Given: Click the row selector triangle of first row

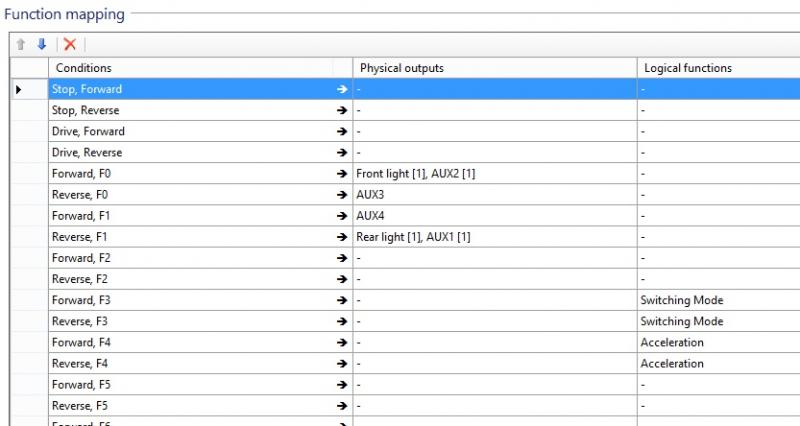Looking at the screenshot, I should coord(19,89).
